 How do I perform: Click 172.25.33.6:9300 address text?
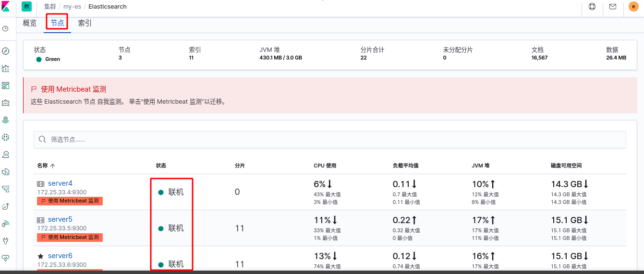tap(62, 265)
